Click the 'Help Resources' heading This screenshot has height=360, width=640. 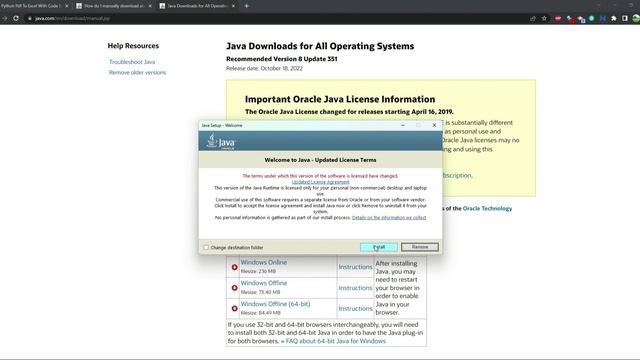[x=133, y=46]
